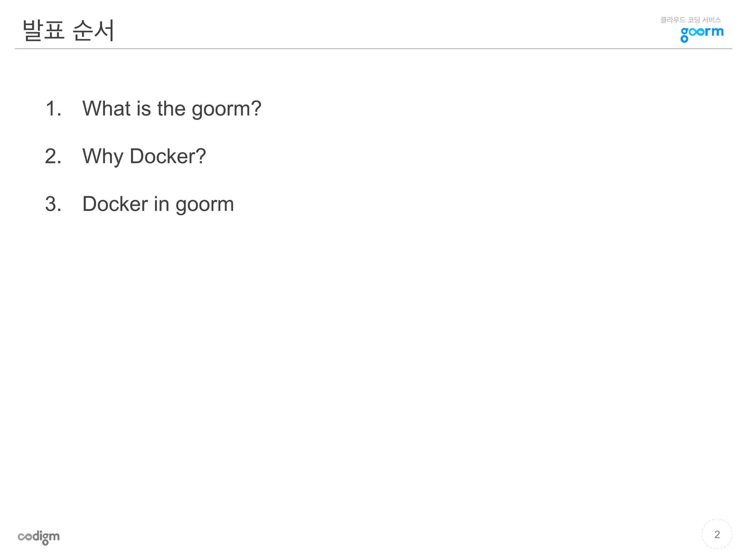The height and width of the screenshot is (560, 747).
Task: Select the "Why Docker?" agenda item
Action: point(144,156)
